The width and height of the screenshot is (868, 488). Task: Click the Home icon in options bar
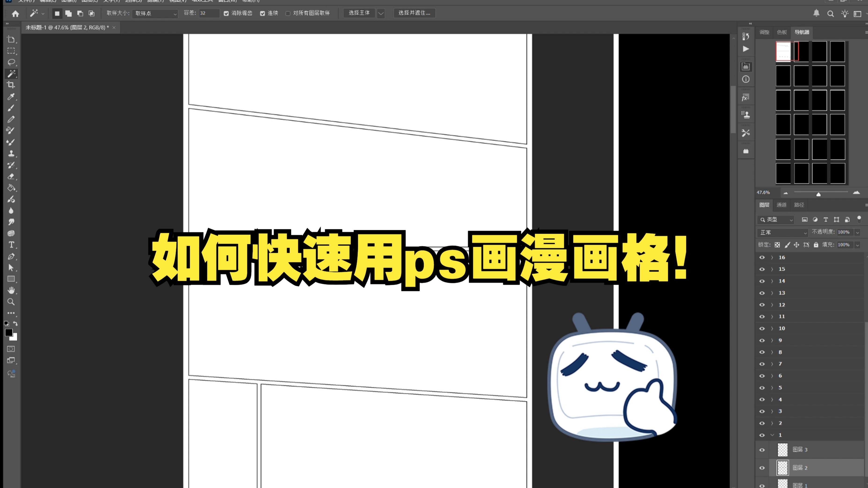pos(15,14)
